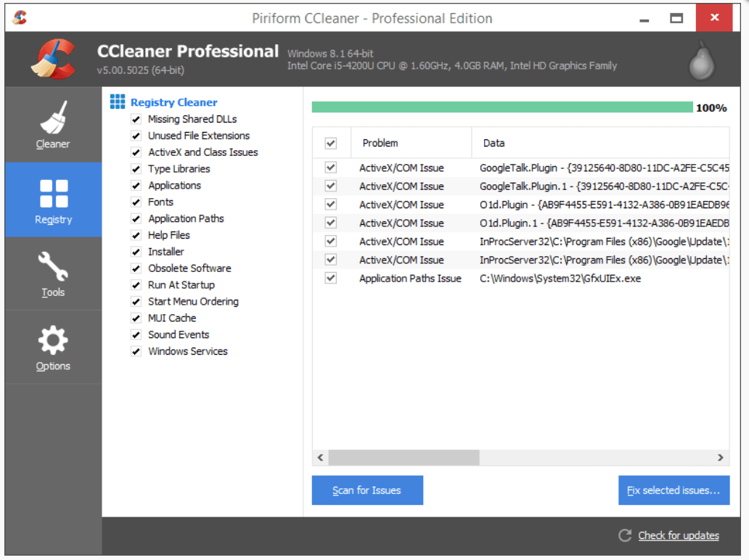Toggle Unused File Extensions checkbox
This screenshot has width=749, height=560.
[136, 136]
